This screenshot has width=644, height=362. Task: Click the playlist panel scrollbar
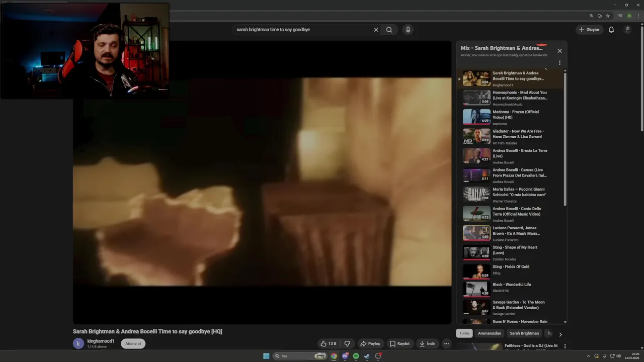coord(565,138)
